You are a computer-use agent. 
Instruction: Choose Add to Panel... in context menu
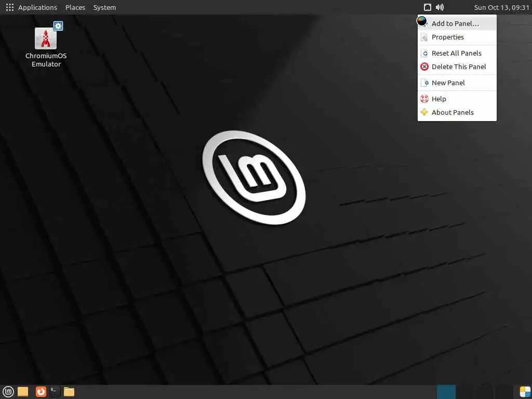pos(457,23)
